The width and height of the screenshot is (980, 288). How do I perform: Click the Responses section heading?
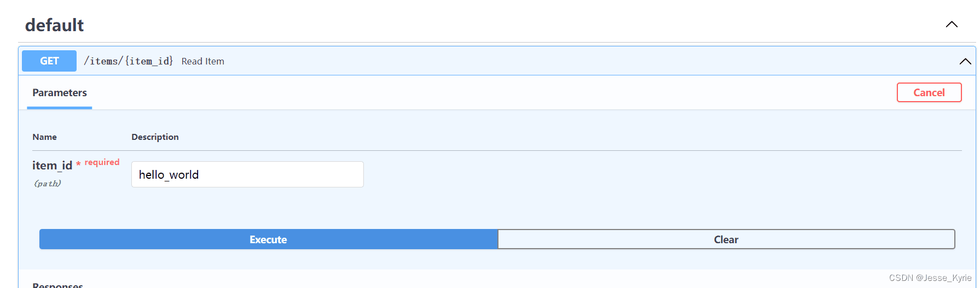pos(57,285)
